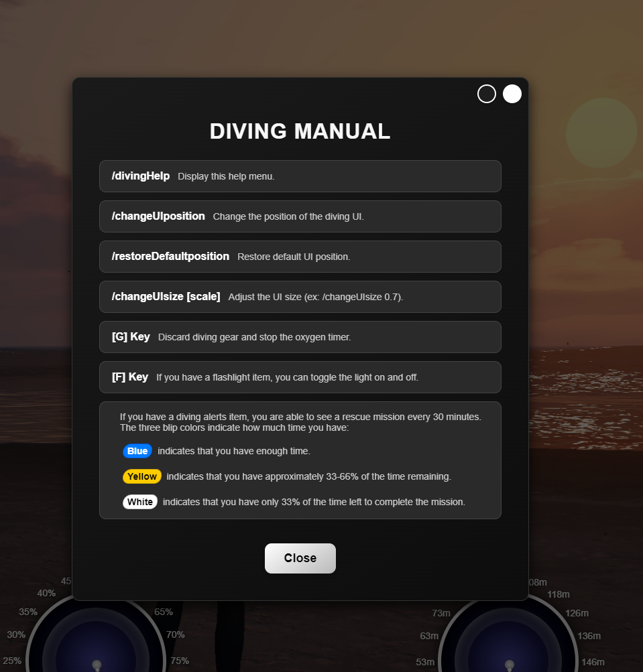Click the DIVING MANUAL title
This screenshot has width=643, height=672.
click(300, 131)
